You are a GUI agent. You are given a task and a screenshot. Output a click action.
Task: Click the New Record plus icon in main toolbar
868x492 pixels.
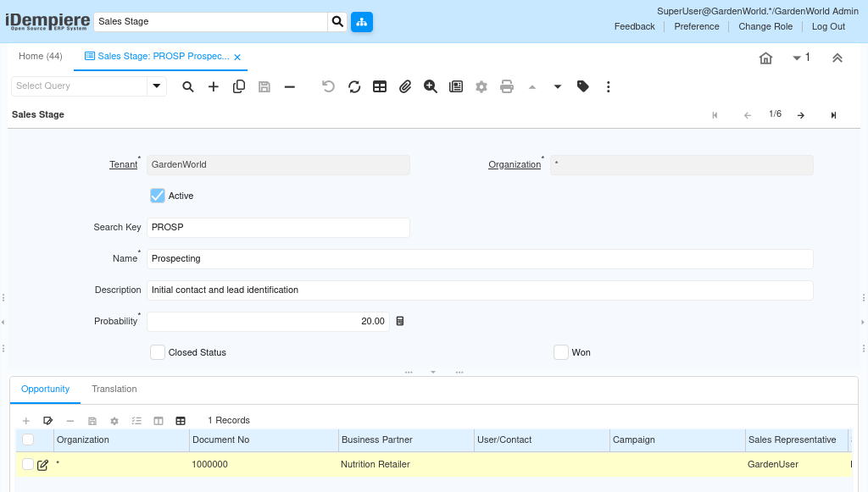tap(214, 86)
